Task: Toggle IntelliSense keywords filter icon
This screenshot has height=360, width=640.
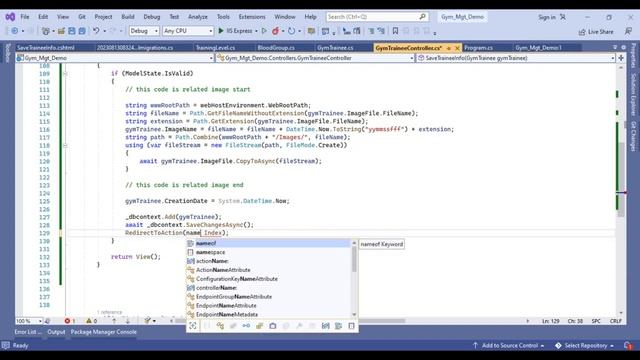Action: [338, 326]
